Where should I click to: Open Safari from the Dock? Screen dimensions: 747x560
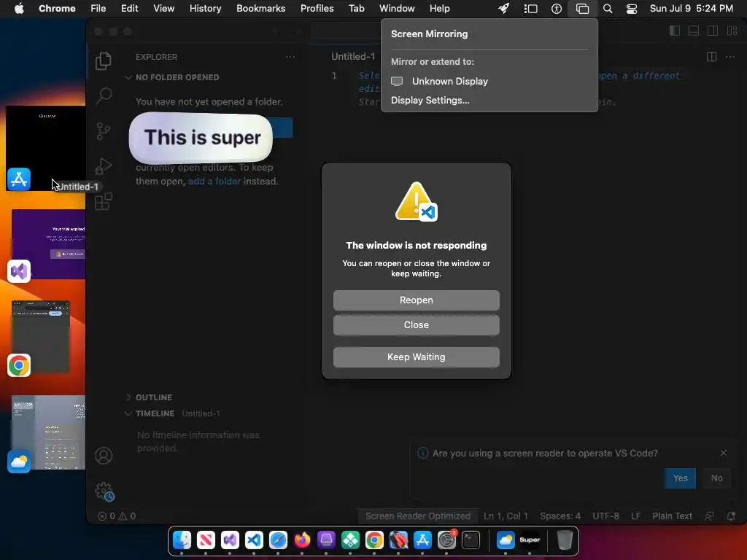[x=278, y=540]
